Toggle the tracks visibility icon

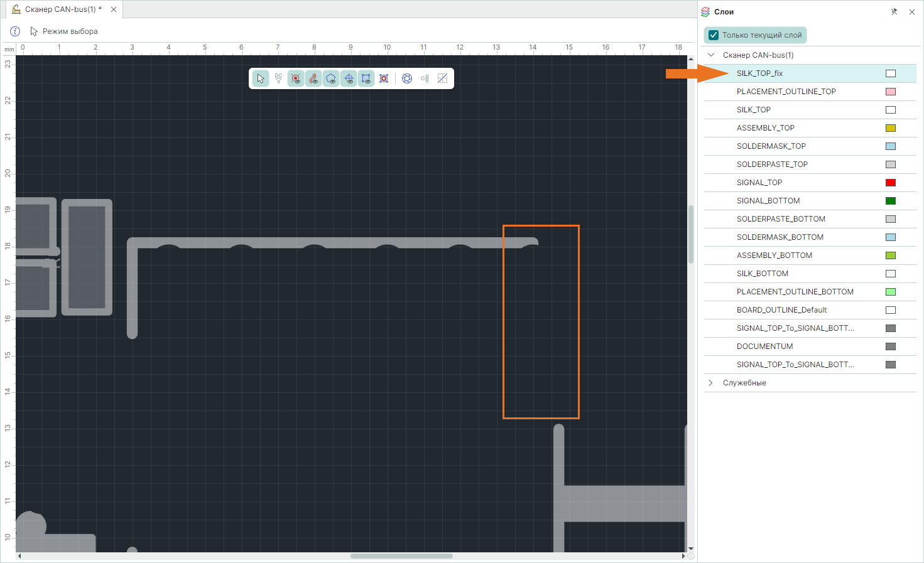coord(313,78)
